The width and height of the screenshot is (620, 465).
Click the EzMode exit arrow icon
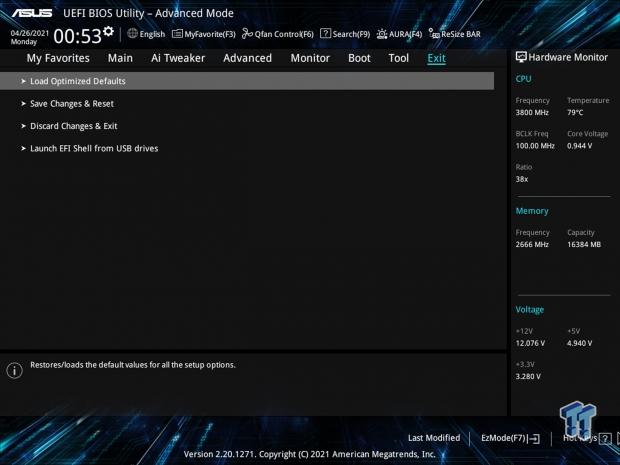[533, 439]
